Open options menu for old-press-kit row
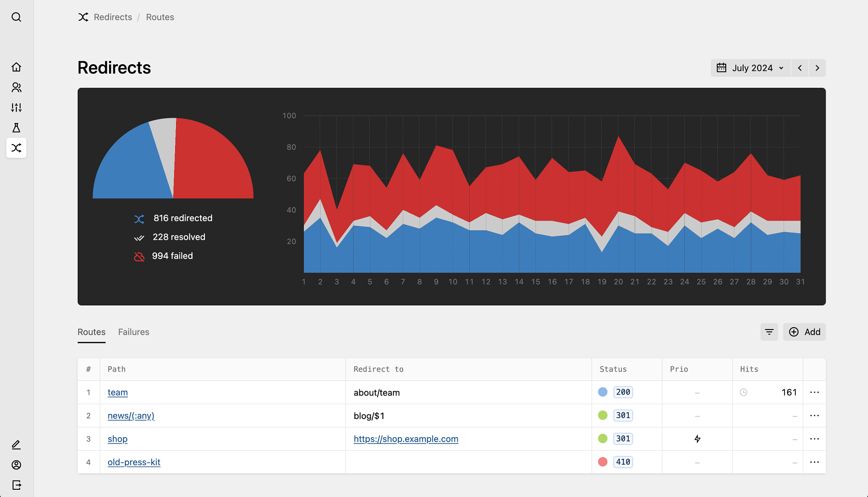Viewport: 868px width, 497px height. (x=814, y=462)
